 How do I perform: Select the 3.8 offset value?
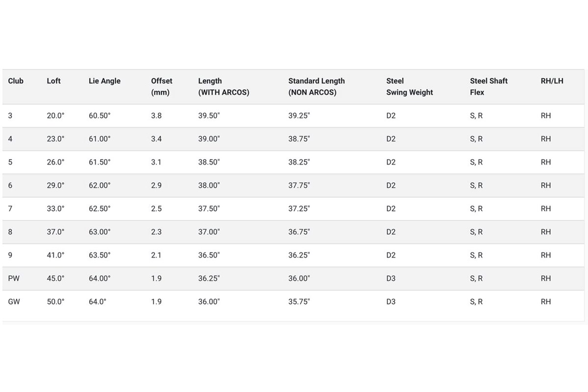click(x=156, y=116)
